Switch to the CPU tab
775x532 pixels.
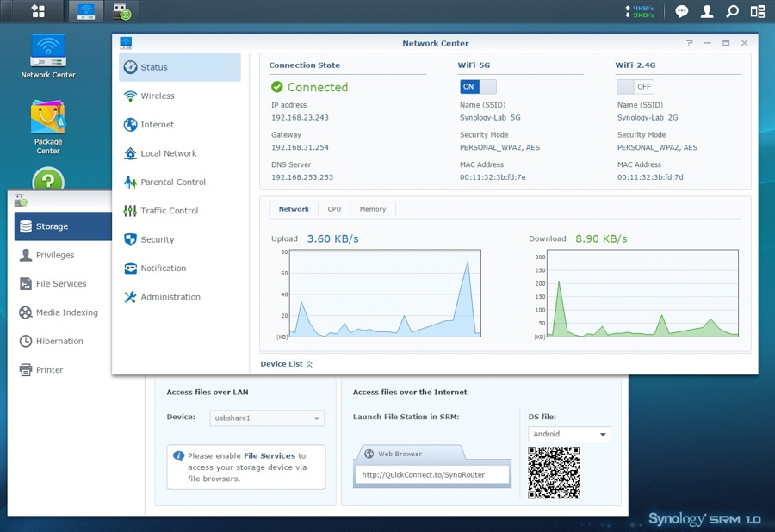pyautogui.click(x=334, y=209)
